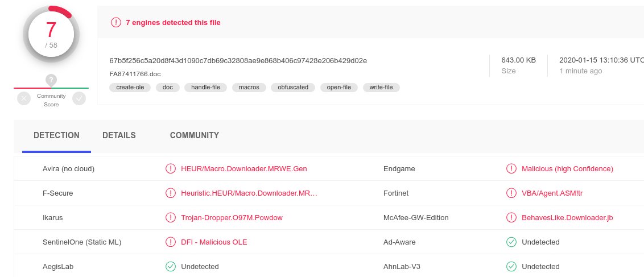Click the question mark community score marker
Screen dimensions: 644x277
coord(51,80)
